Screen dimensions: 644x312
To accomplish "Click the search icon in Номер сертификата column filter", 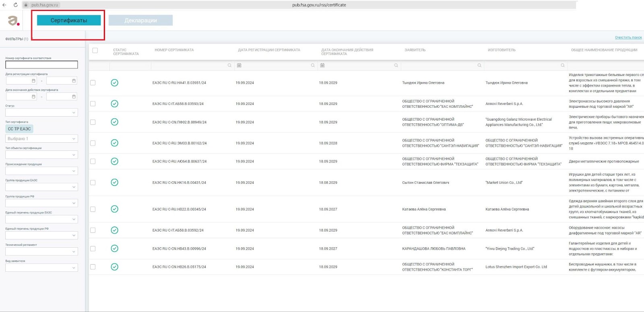I will pyautogui.click(x=229, y=65).
